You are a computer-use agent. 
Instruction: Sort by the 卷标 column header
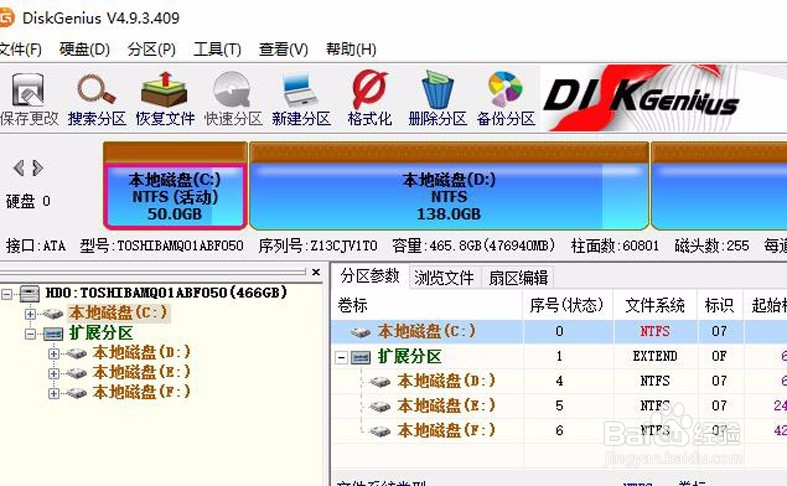[427, 305]
